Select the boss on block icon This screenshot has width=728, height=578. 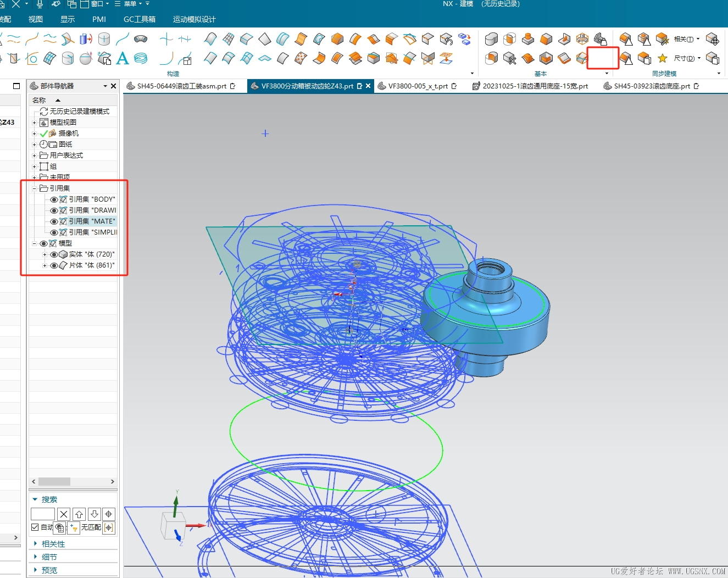click(x=527, y=39)
